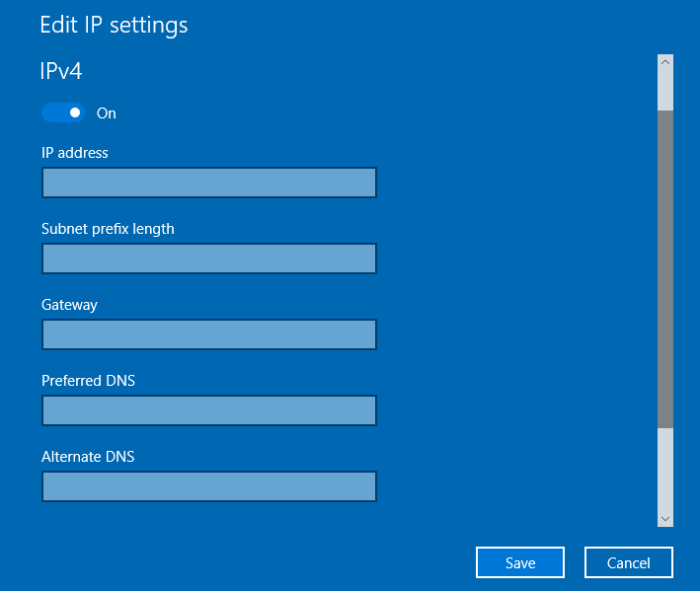Focus the IP address input field
Screen dimensions: 700x591
point(209,183)
